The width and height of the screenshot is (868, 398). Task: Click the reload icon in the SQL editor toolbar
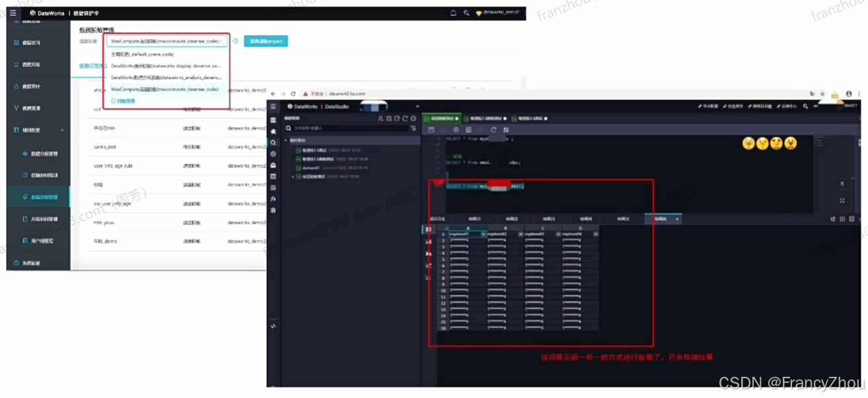click(493, 130)
